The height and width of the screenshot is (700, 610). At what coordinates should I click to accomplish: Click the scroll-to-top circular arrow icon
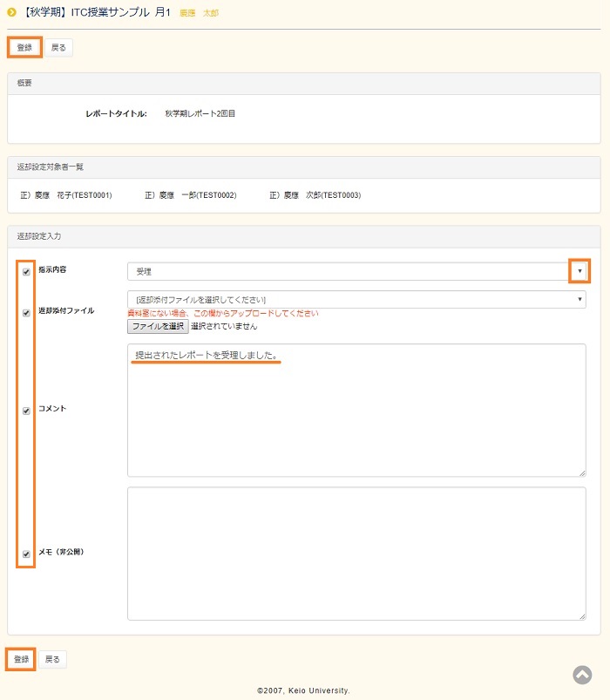click(x=582, y=675)
